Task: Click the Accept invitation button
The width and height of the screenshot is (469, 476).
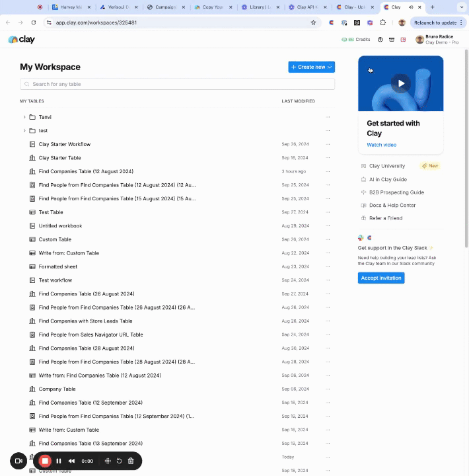Action: (380, 278)
